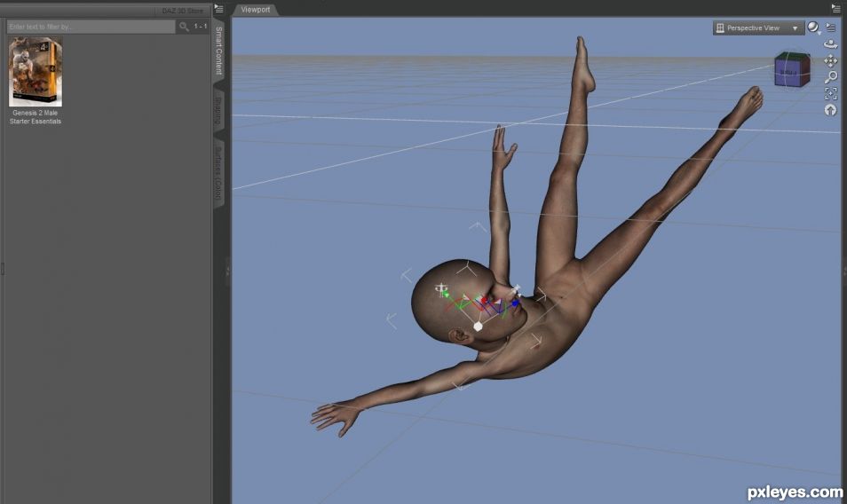Click the dolly zoom magnifier icon in viewport
847x504 pixels.
point(831,77)
